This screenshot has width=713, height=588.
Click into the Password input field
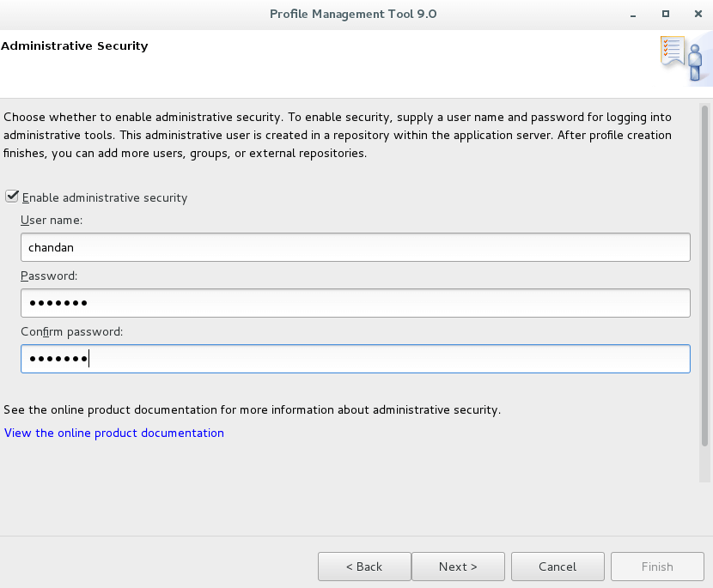tap(355, 303)
